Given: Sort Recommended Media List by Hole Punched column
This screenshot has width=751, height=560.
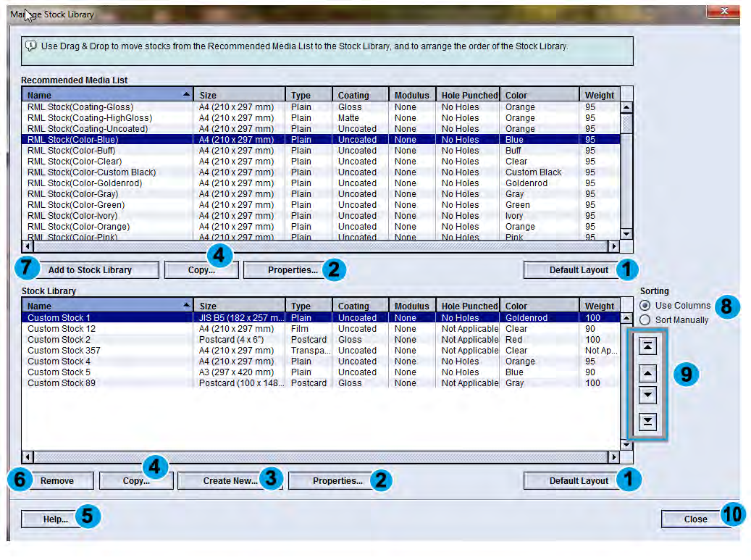Looking at the screenshot, I should point(468,95).
